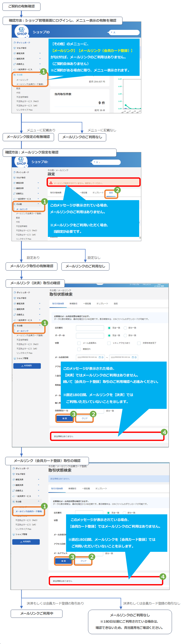The width and height of the screenshot is (183, 644).
Task: Open リンクタイプ Plus in dashboard screenshot sidebar
Action: 25,110
